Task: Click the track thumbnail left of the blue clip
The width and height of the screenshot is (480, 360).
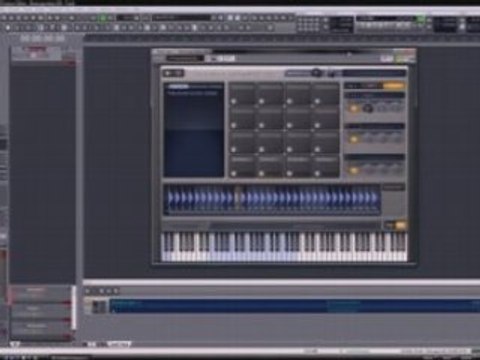Action: coord(99,306)
